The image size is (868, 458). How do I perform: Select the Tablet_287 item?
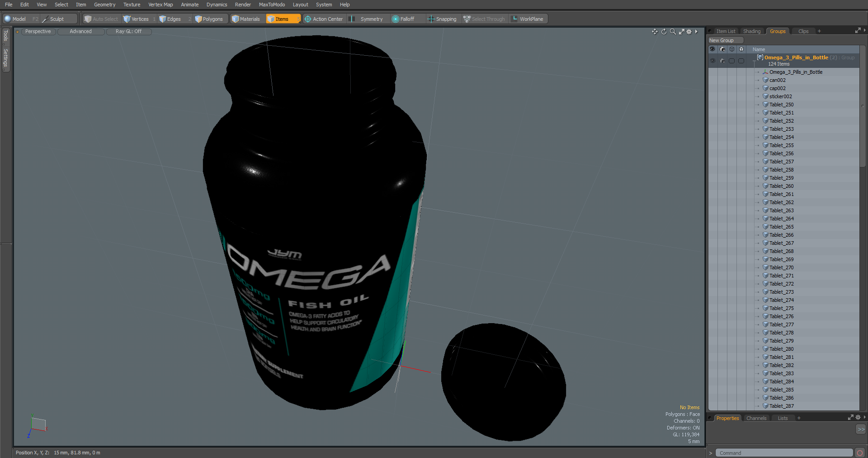click(782, 406)
